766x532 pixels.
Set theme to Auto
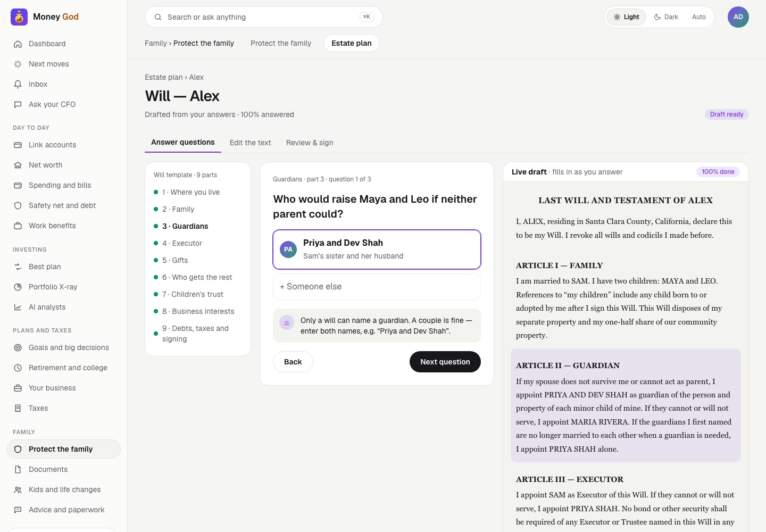[x=699, y=17]
